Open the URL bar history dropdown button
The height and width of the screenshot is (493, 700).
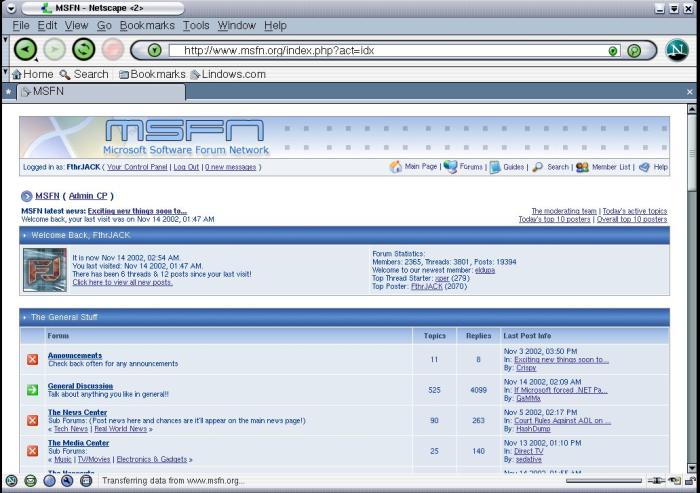point(154,50)
